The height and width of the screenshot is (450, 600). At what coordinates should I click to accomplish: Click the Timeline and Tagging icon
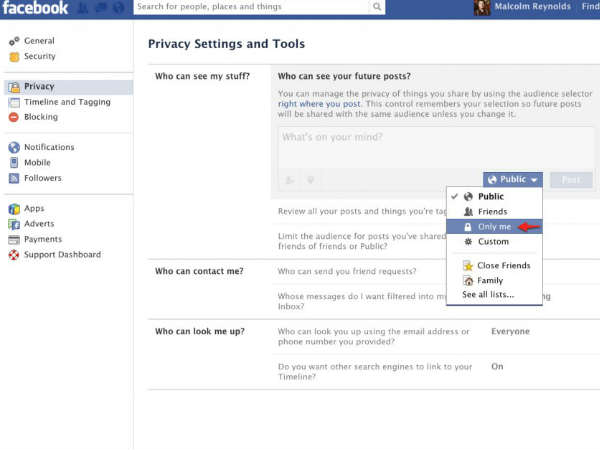click(14, 102)
